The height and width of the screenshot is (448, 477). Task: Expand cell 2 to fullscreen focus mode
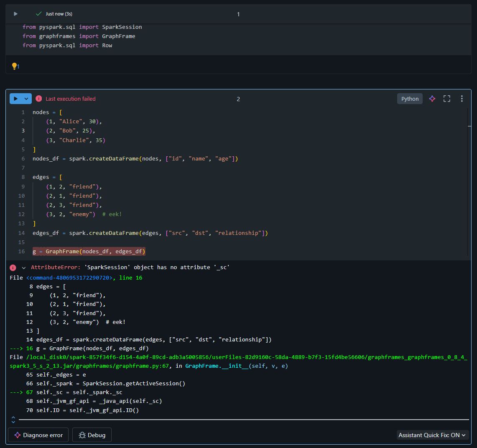pyautogui.click(x=447, y=99)
